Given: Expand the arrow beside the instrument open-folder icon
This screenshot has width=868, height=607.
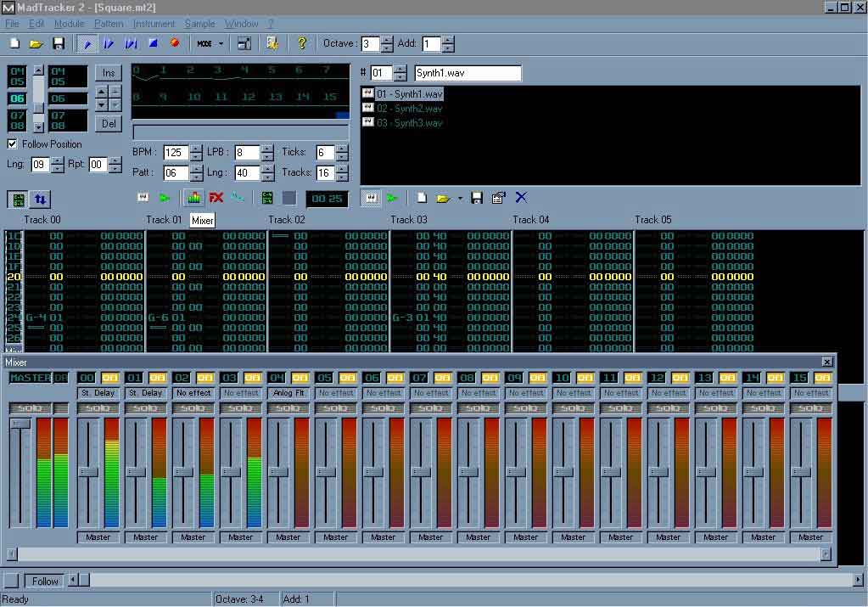Looking at the screenshot, I should click(459, 198).
